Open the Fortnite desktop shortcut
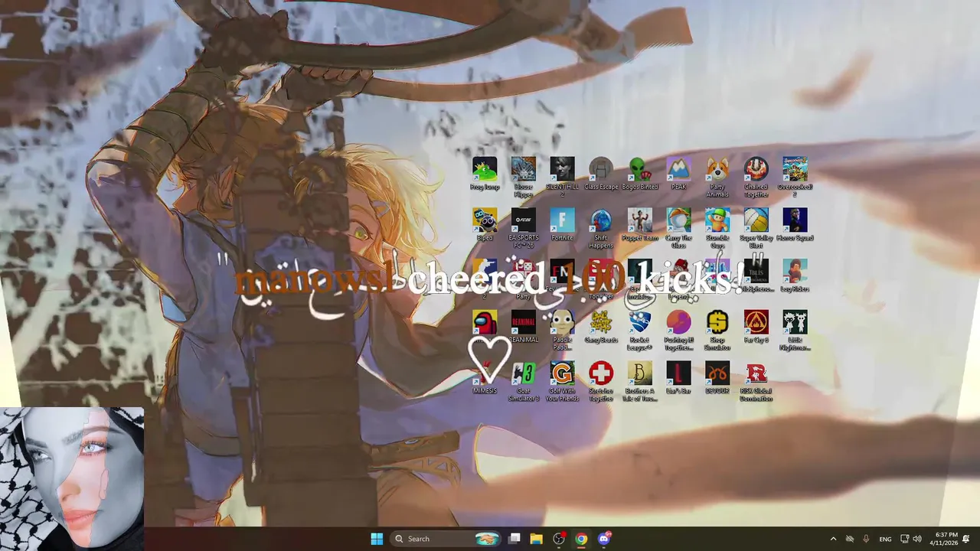980x551 pixels. click(562, 225)
